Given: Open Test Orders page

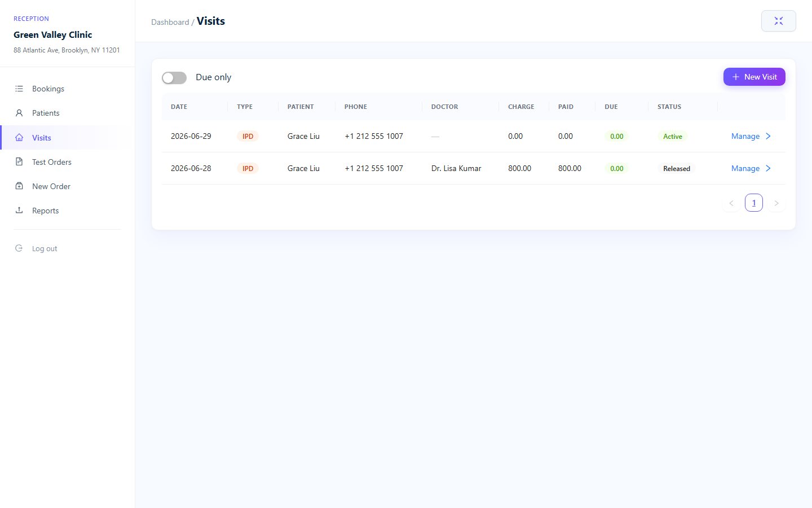Looking at the screenshot, I should point(68,162).
